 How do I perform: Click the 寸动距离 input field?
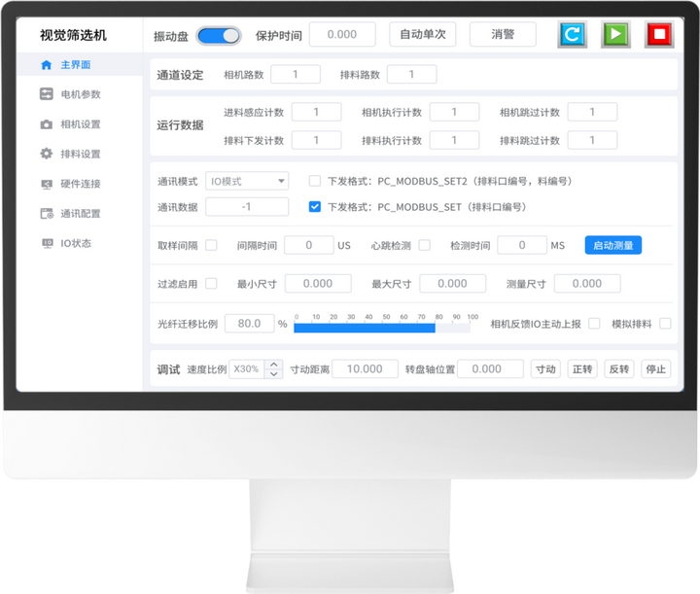[x=365, y=369]
